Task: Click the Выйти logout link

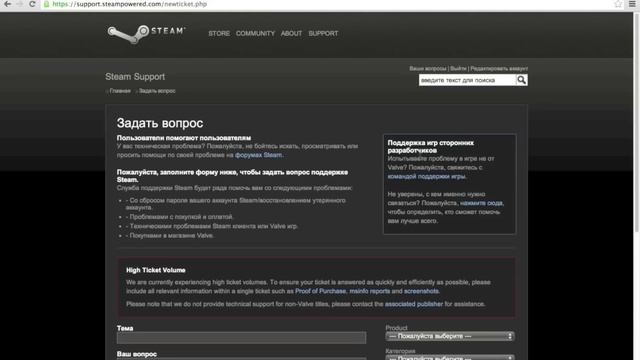Action: tap(458, 69)
